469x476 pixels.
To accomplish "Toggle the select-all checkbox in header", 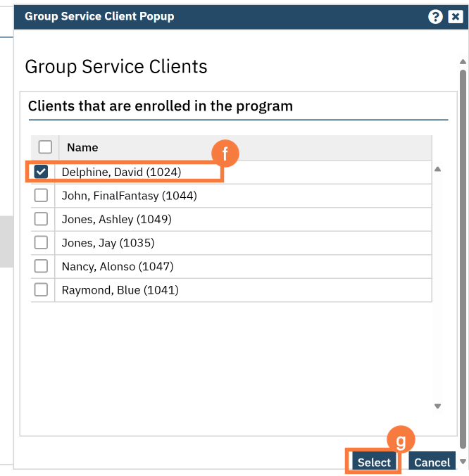I will coord(45,147).
